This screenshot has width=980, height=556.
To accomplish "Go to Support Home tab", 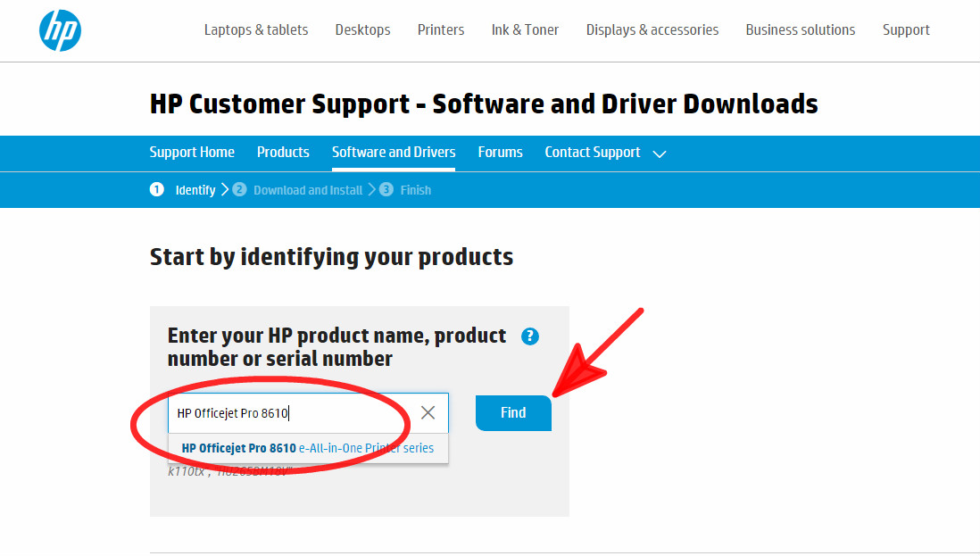I will [192, 153].
